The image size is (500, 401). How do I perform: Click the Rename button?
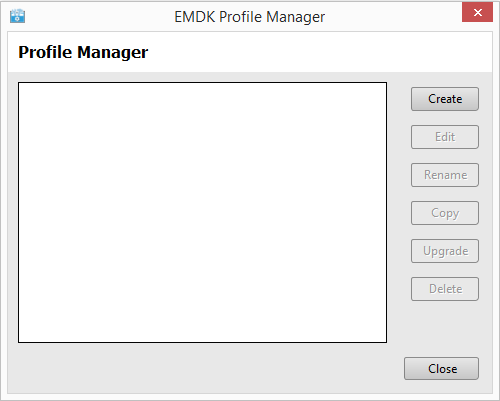(445, 175)
